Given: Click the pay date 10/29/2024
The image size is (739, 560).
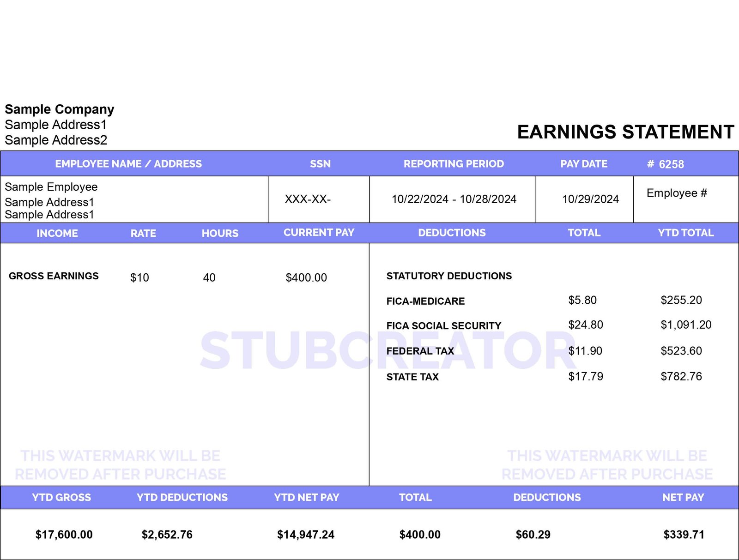Looking at the screenshot, I should 590,199.
